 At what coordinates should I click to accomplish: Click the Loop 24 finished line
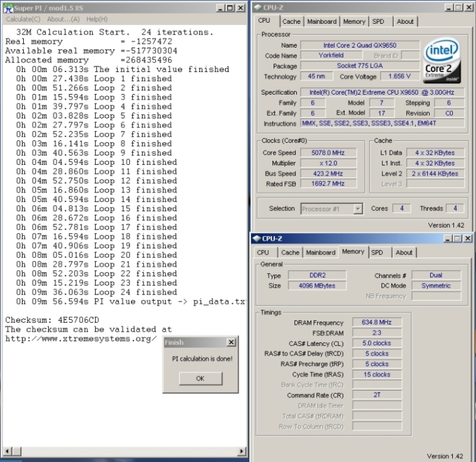pyautogui.click(x=96, y=292)
